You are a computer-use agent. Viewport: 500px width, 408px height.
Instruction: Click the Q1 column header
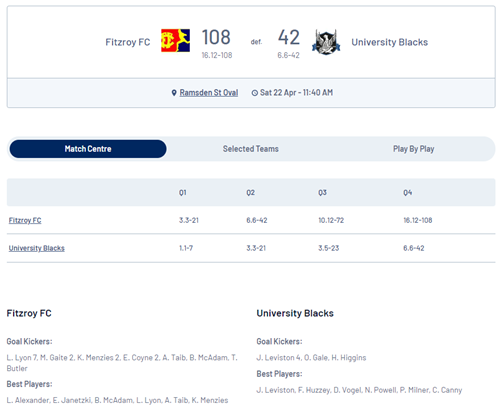click(x=183, y=193)
